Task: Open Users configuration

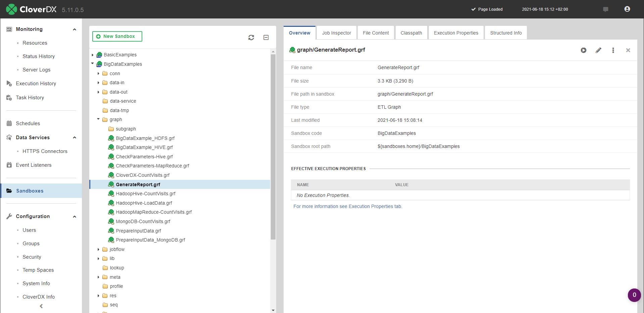Action: click(29, 230)
